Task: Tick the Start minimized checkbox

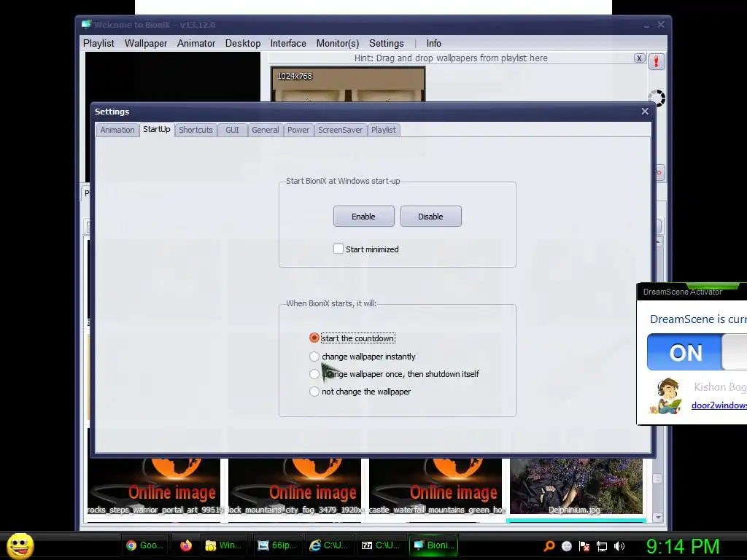Action: pos(338,249)
